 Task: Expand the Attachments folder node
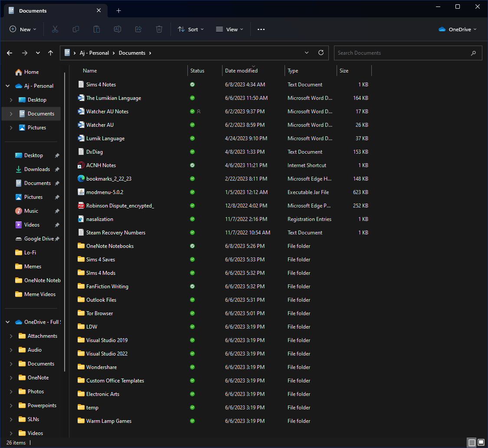(11, 336)
